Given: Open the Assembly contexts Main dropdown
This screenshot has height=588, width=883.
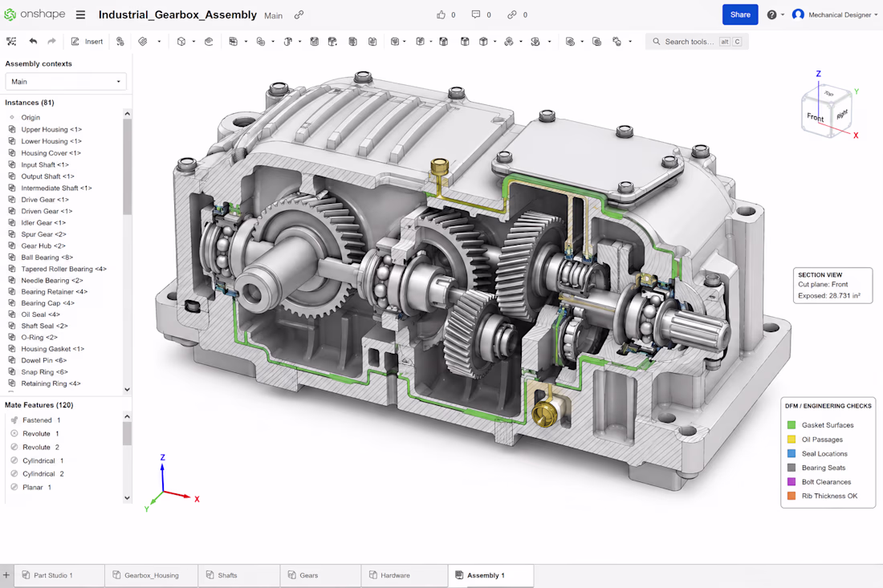Looking at the screenshot, I should (66, 82).
